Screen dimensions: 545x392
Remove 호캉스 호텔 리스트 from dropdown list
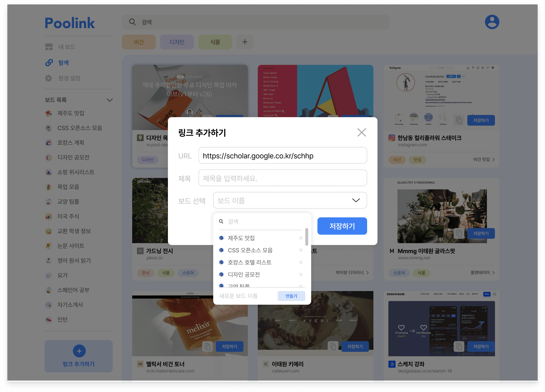[301, 262]
